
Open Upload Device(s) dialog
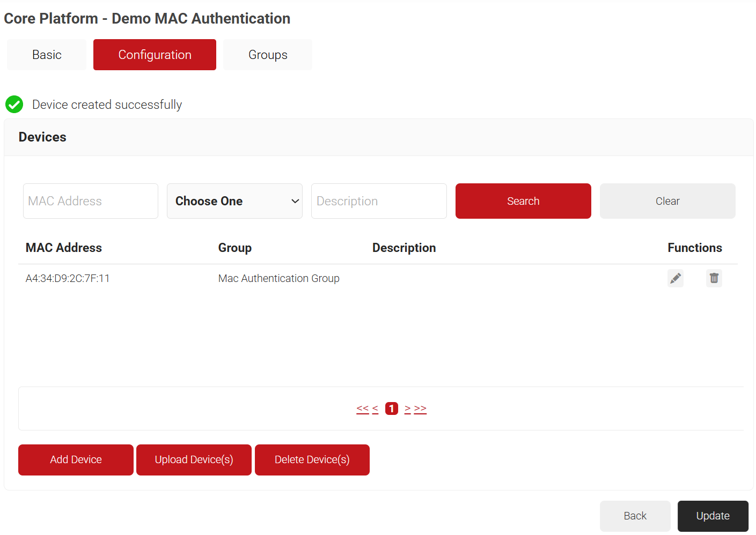[194, 460]
